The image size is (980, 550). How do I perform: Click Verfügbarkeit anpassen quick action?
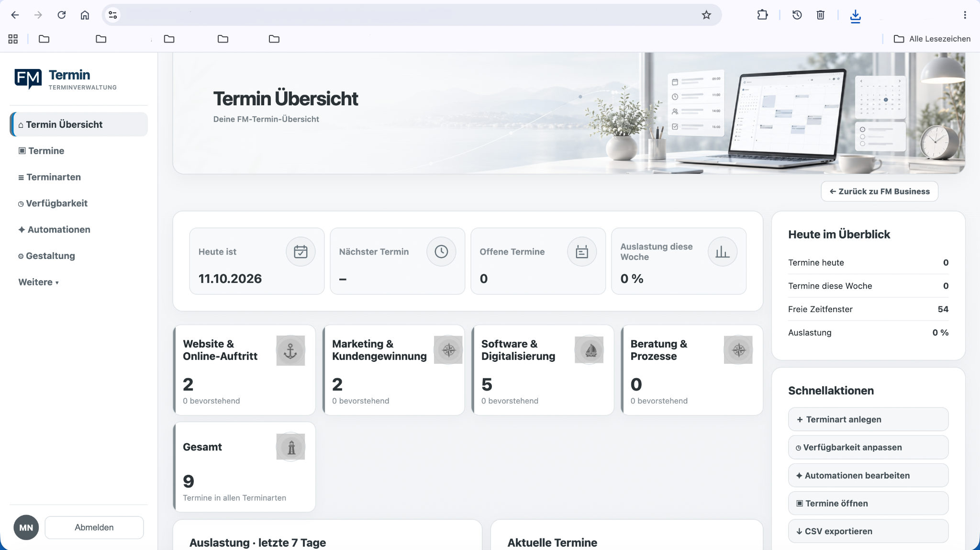tap(868, 448)
